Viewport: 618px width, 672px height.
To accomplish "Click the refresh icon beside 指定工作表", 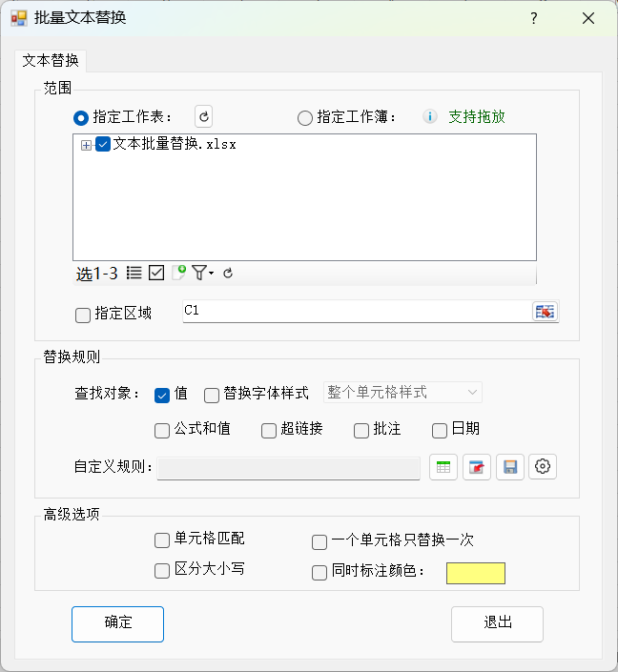I will (x=203, y=117).
